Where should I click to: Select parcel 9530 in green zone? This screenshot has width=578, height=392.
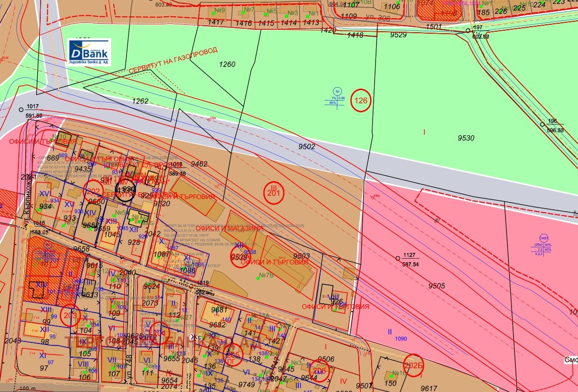click(x=465, y=138)
